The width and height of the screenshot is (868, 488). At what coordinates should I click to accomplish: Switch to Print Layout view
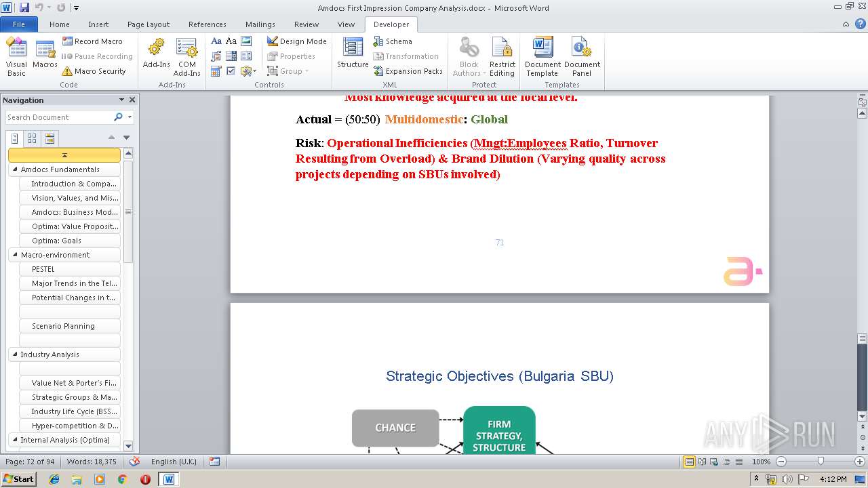689,462
